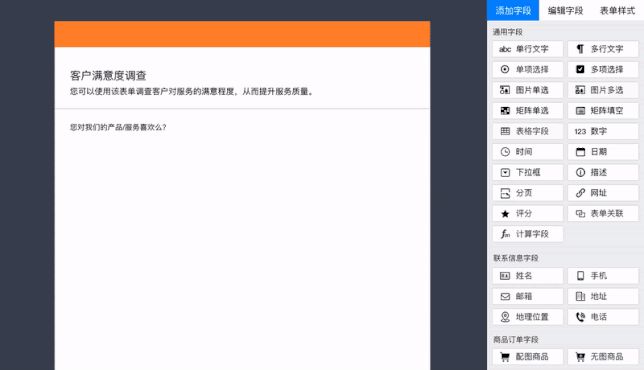The width and height of the screenshot is (644, 370).
Task: Select the question 您对我们的产品/服务喜欢么
Action: pos(118,127)
